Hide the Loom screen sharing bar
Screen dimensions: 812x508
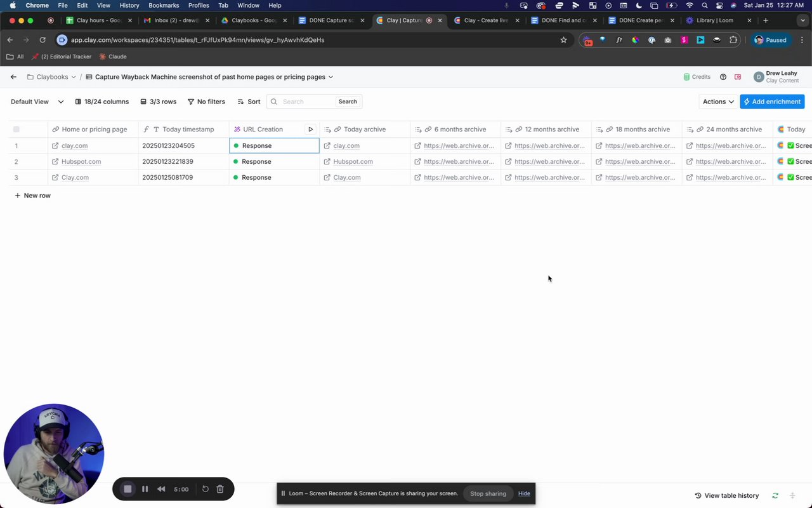click(524, 493)
